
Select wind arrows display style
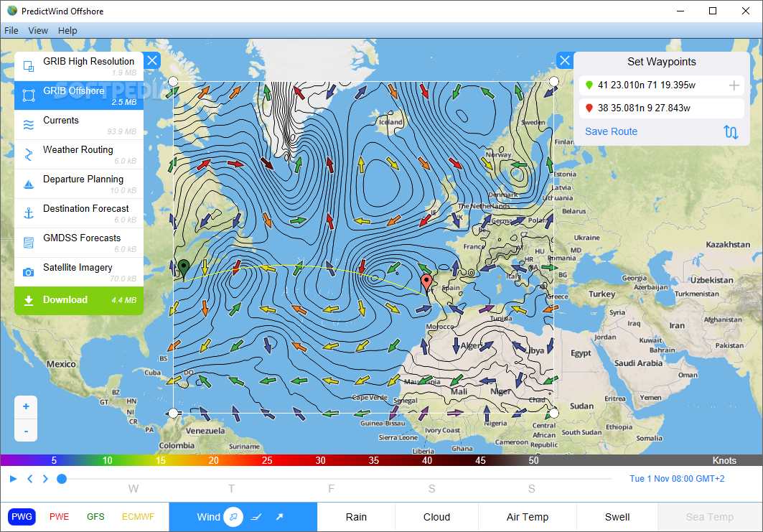tap(233, 517)
